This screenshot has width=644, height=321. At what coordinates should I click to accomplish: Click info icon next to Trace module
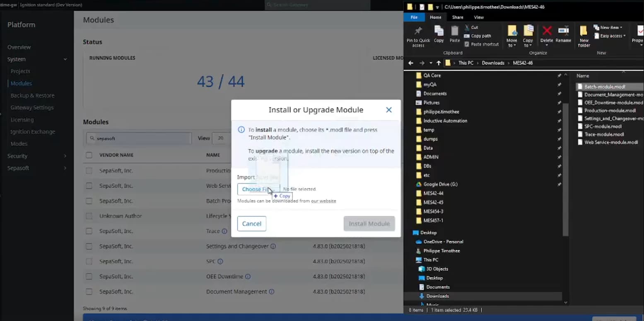[224, 231]
